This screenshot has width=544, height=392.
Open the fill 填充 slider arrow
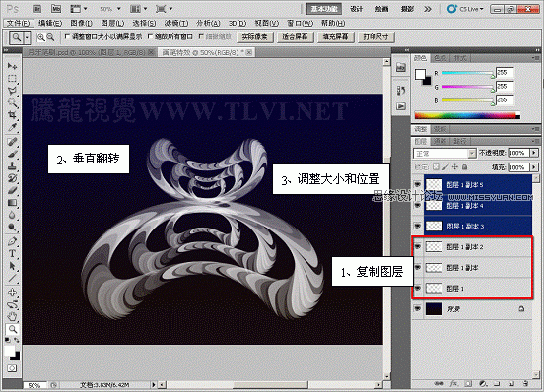coord(534,167)
